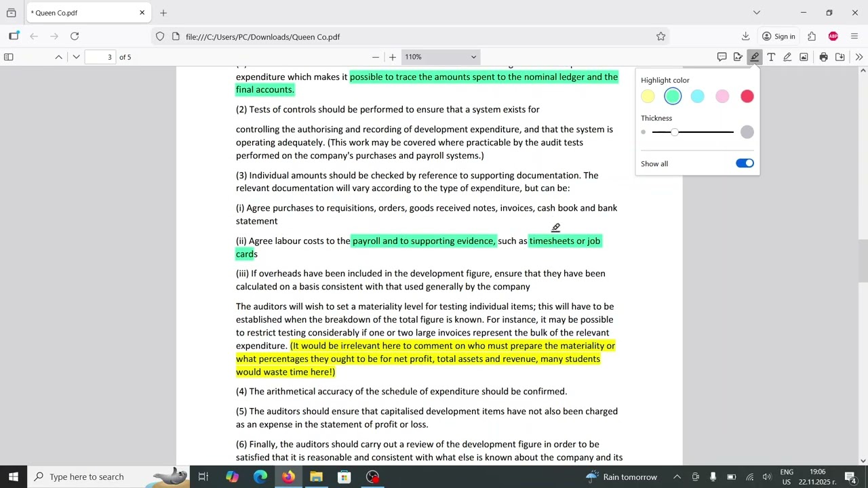The image size is (868, 488).
Task: Go to next PDF page
Action: [76, 57]
